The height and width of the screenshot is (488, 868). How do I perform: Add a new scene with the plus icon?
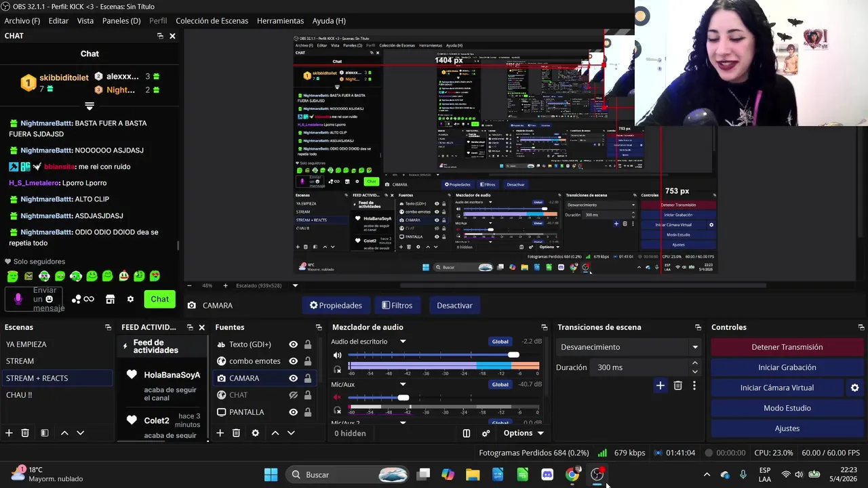coord(9,433)
